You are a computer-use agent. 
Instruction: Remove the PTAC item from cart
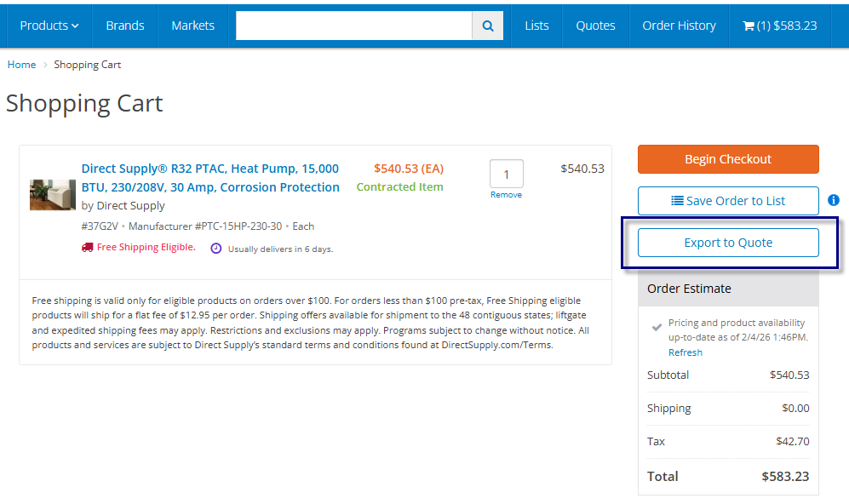click(507, 194)
